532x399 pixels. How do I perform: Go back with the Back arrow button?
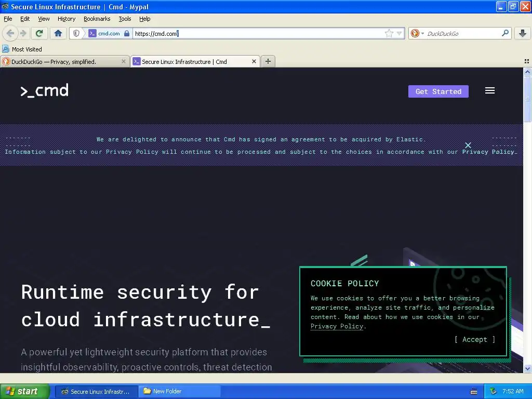(10, 33)
